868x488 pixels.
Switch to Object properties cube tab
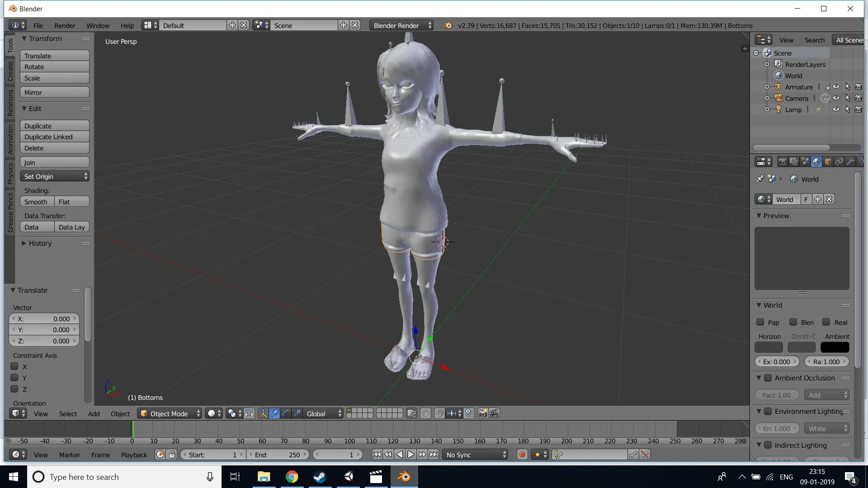coord(828,162)
